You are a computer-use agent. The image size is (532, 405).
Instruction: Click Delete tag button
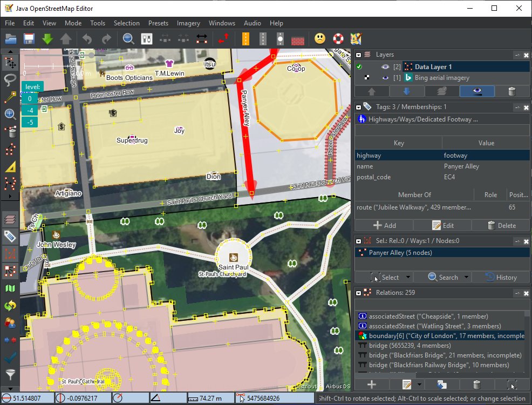[x=501, y=225]
